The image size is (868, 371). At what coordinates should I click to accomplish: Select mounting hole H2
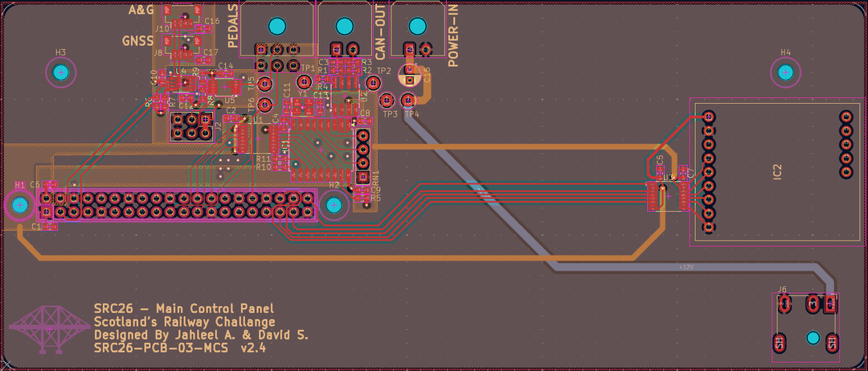click(x=334, y=205)
